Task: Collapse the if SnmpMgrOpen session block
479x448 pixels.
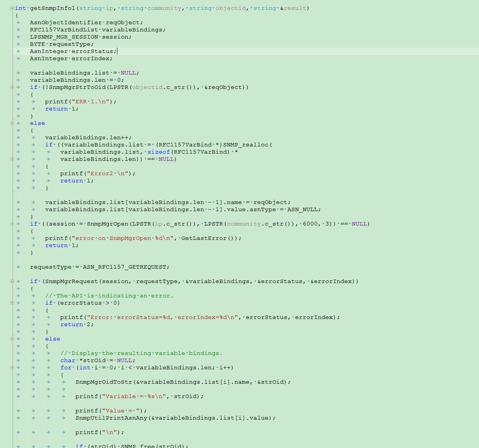Action: click(12, 224)
